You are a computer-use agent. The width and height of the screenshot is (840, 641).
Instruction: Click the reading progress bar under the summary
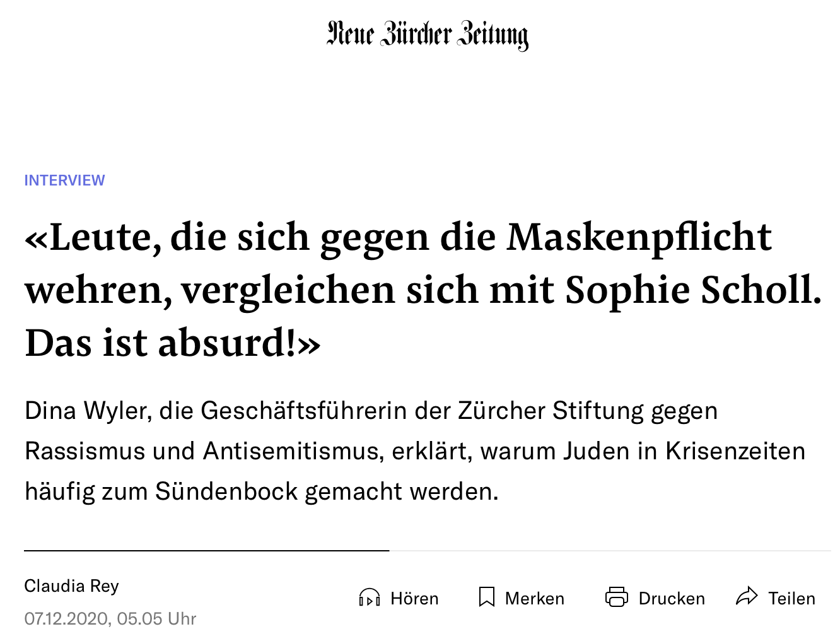(x=428, y=551)
